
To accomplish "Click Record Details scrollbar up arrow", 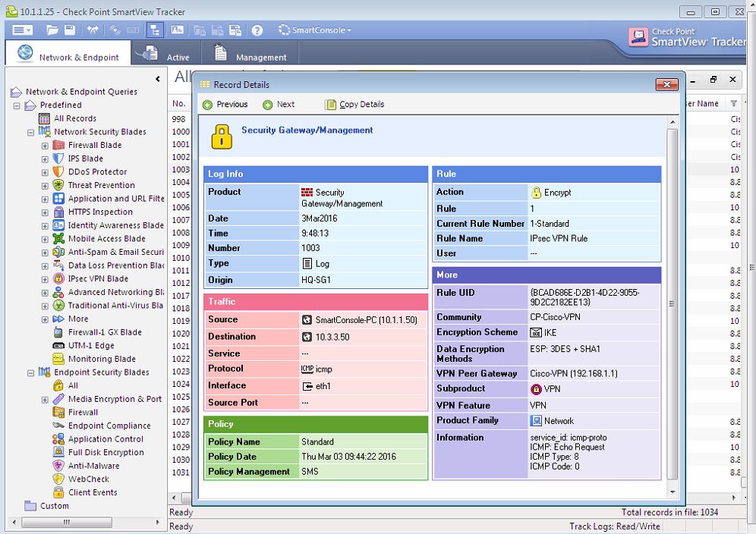I will coord(673,122).
